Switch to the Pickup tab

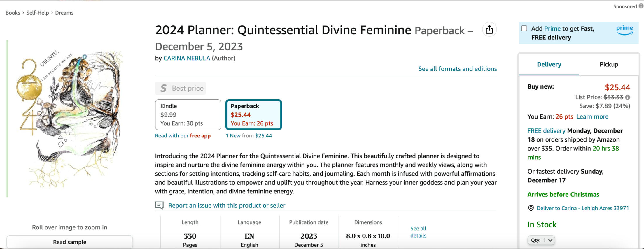click(x=608, y=64)
